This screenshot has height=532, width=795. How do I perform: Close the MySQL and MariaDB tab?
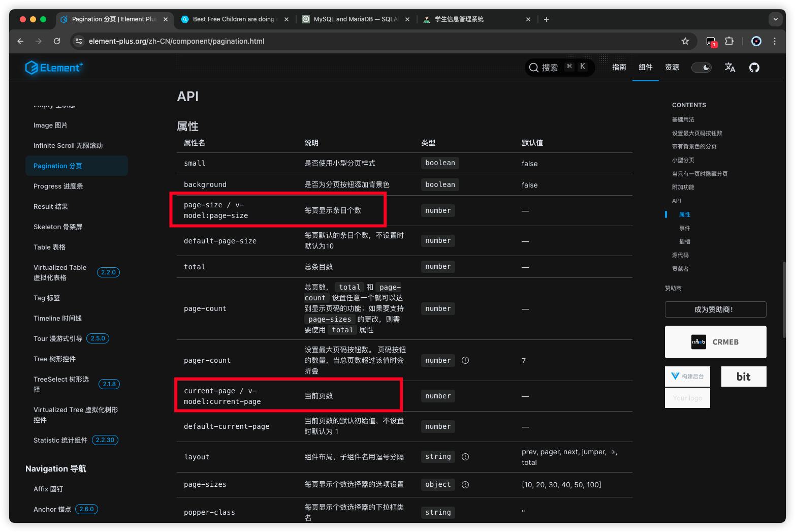(x=407, y=19)
